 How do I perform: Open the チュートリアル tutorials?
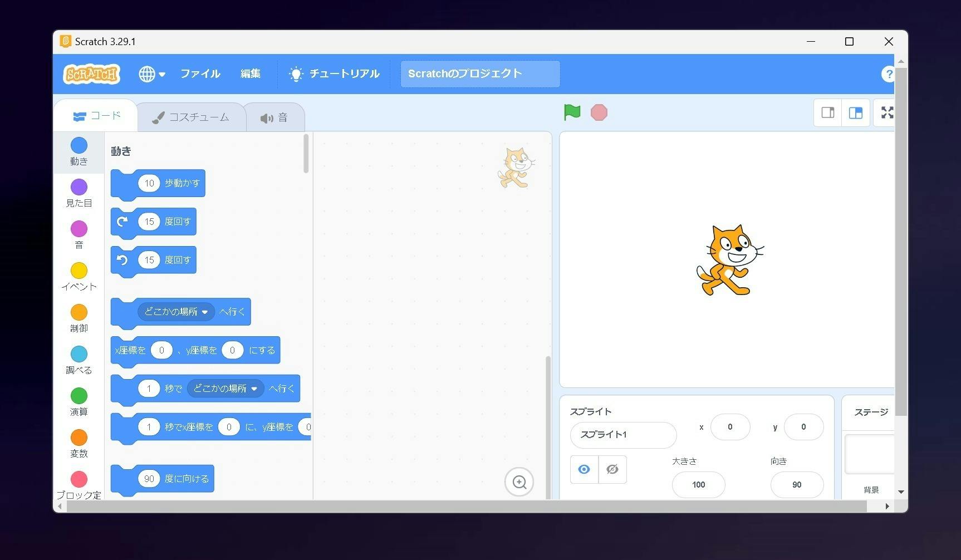point(334,74)
